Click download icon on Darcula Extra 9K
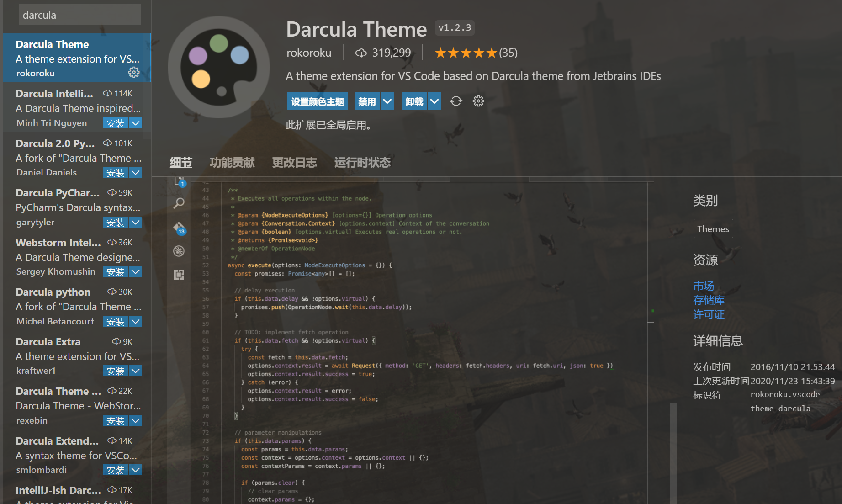The height and width of the screenshot is (504, 842). [x=117, y=341]
